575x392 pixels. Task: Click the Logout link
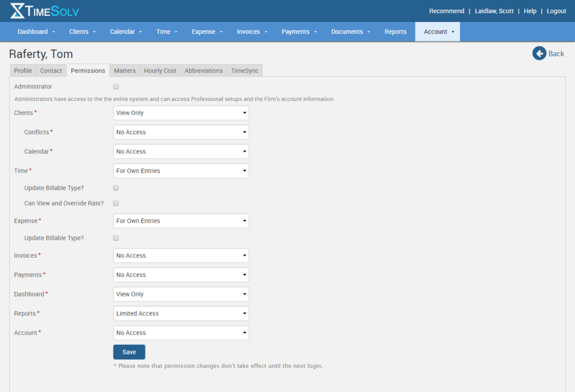point(556,11)
